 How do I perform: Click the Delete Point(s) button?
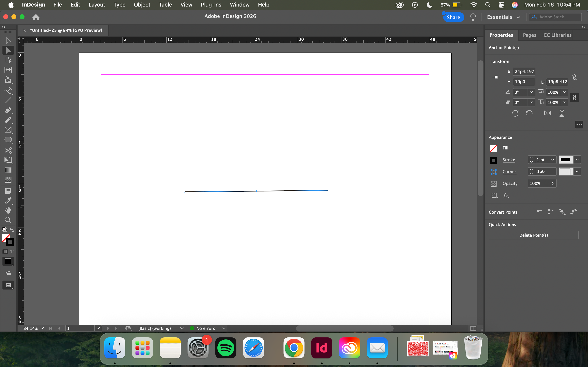[x=533, y=235]
